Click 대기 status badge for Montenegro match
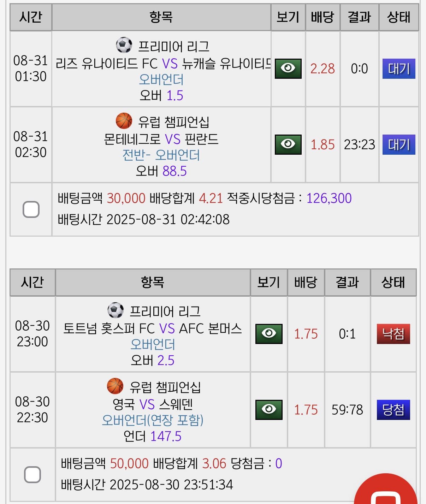The height and width of the screenshot is (504, 426). tap(399, 144)
